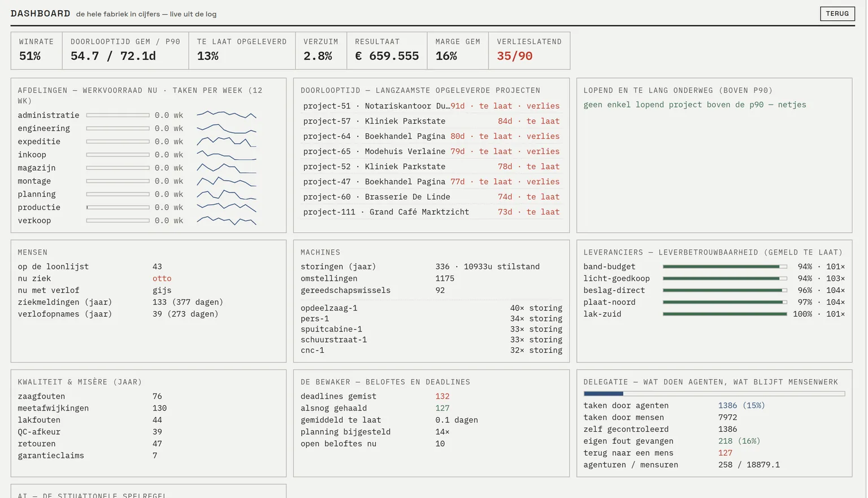
Task: Click the band-budget reliability bar
Action: [x=725, y=267]
